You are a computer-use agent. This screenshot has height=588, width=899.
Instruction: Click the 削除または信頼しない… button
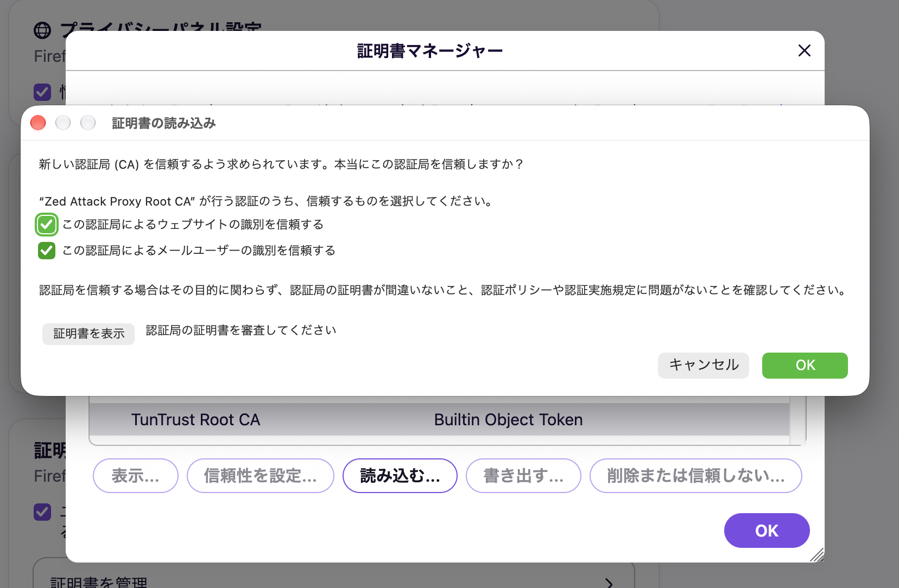pyautogui.click(x=696, y=476)
